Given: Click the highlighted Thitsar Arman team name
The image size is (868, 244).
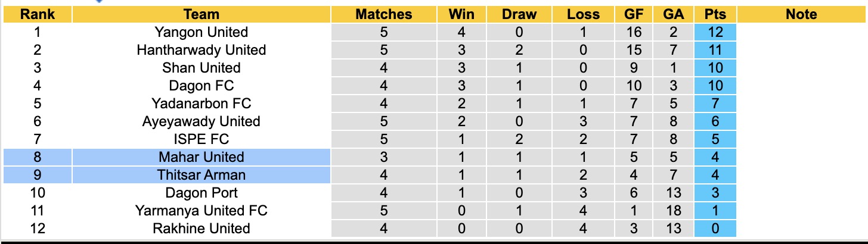Looking at the screenshot, I should (x=201, y=175).
